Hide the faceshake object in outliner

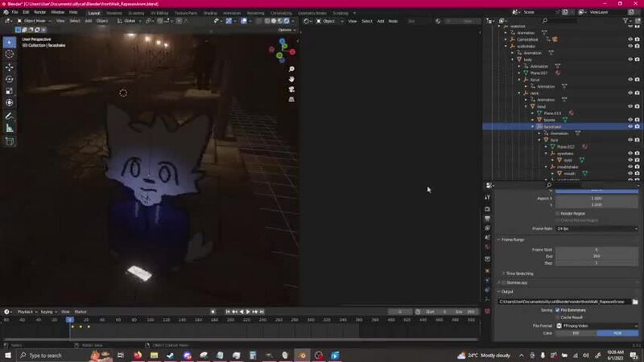(630, 126)
